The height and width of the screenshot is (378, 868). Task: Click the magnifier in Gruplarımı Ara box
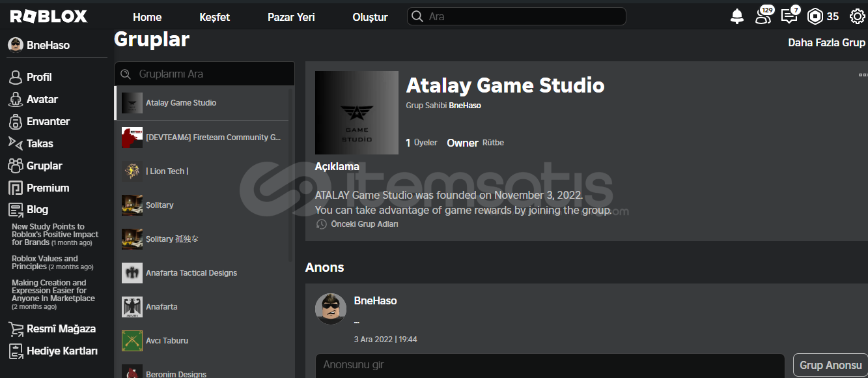[126, 74]
